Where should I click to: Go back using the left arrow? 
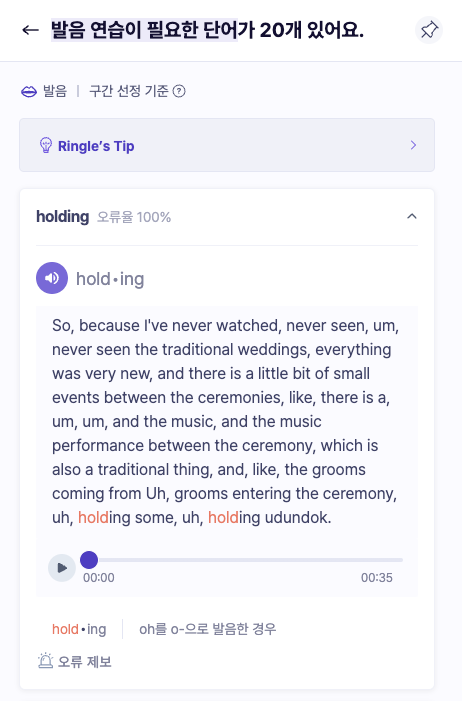[x=30, y=30]
